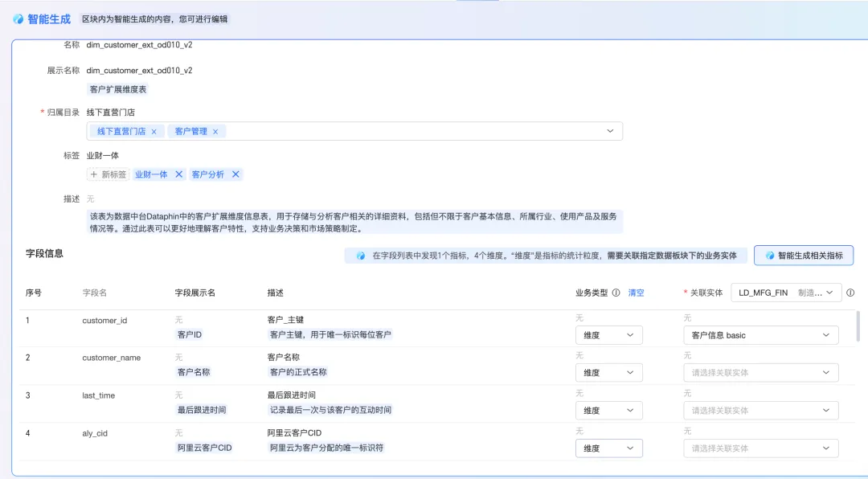Edit generated field display name 客户ID
Screen dimensions: 868x479
[x=190, y=334]
